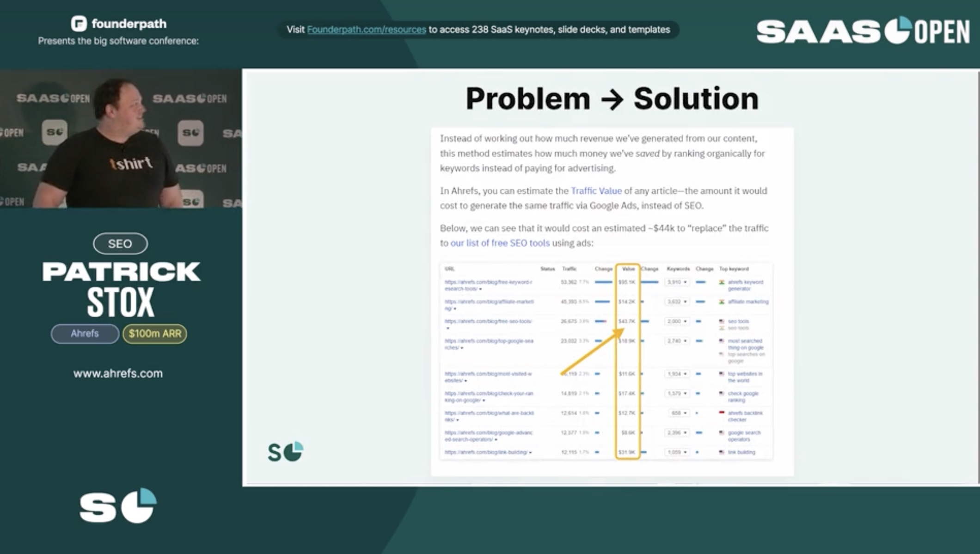This screenshot has width=980, height=554.
Task: Click the Top keyword column header
Action: click(734, 269)
